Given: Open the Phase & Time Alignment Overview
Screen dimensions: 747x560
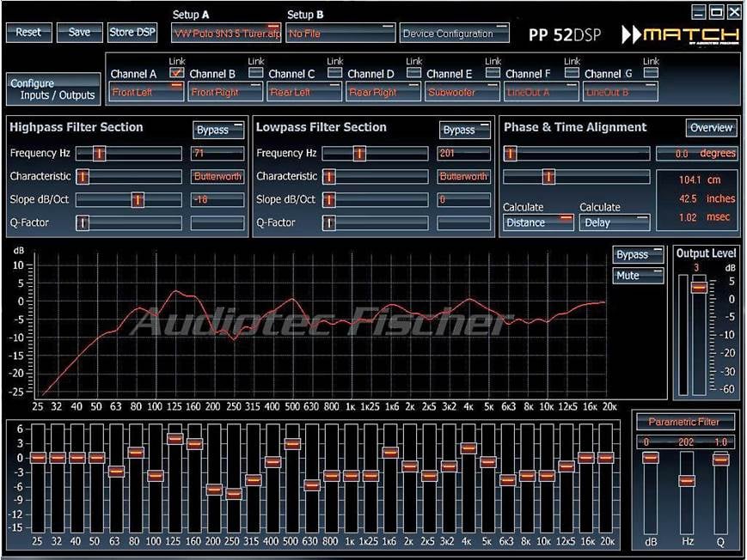Looking at the screenshot, I should (710, 127).
